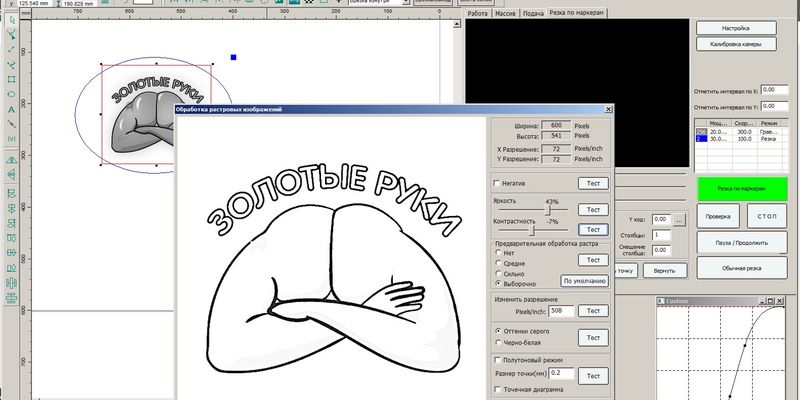Click the fifth alignment icon in left toolbar
Viewport: 800px width, 400px height.
pos(11,253)
